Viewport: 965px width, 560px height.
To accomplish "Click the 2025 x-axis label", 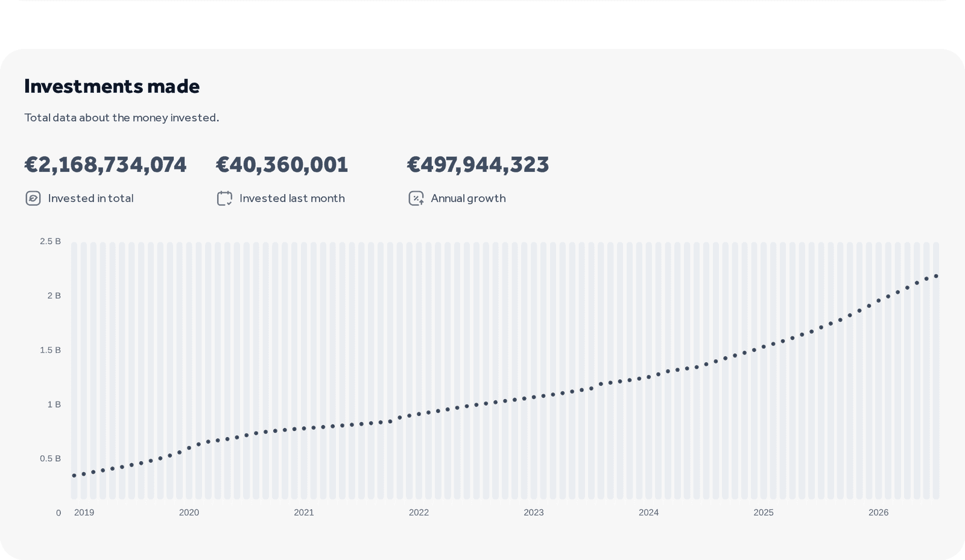I will [764, 512].
